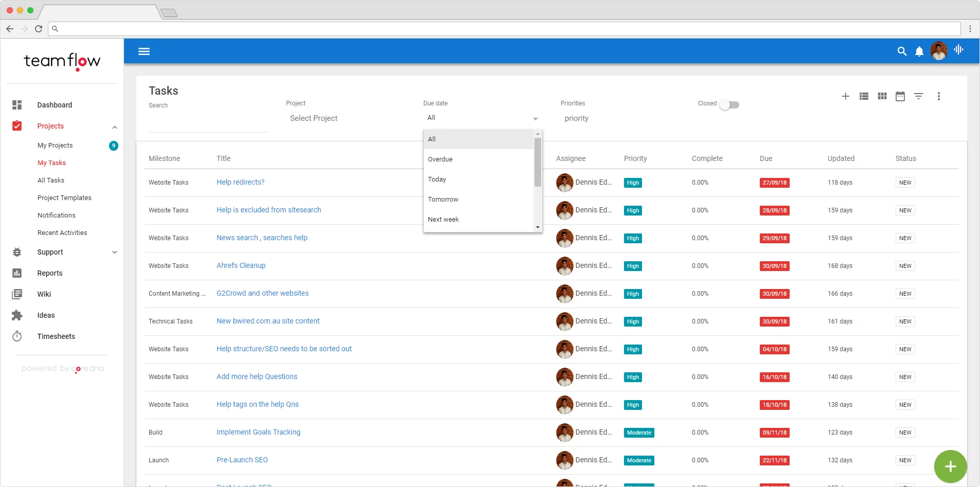Click the My Projects count badge 9
The image size is (980, 487).
(x=114, y=146)
